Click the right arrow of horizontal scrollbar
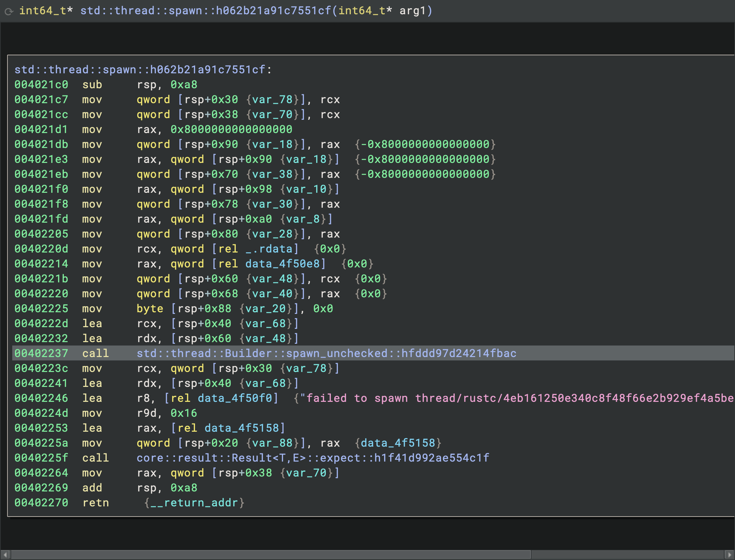The width and height of the screenshot is (735, 560). pos(729,555)
